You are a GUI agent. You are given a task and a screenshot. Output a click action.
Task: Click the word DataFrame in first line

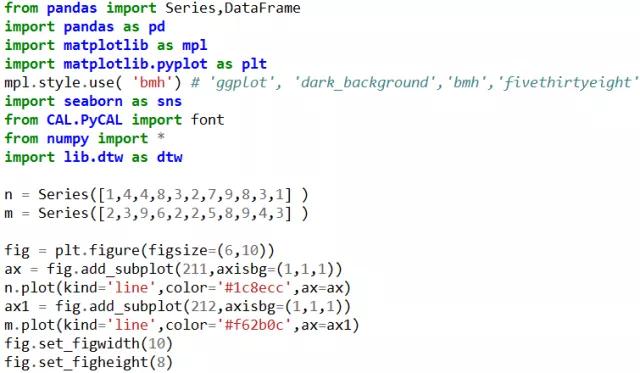click(x=262, y=8)
